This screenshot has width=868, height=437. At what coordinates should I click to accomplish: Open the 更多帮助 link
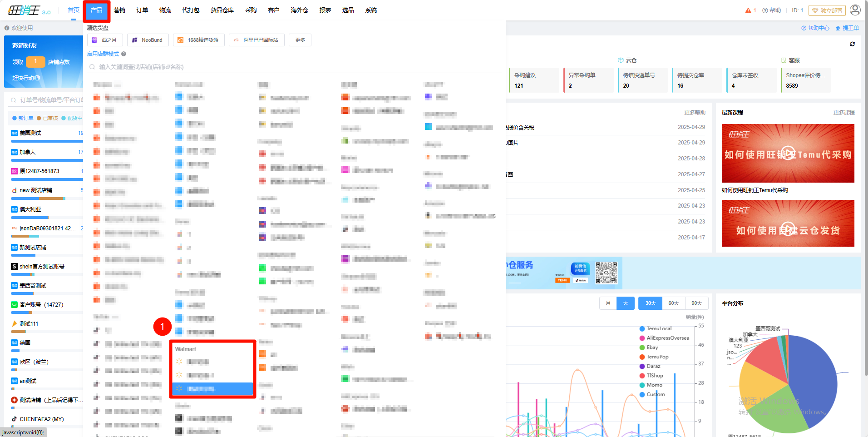[x=695, y=113]
